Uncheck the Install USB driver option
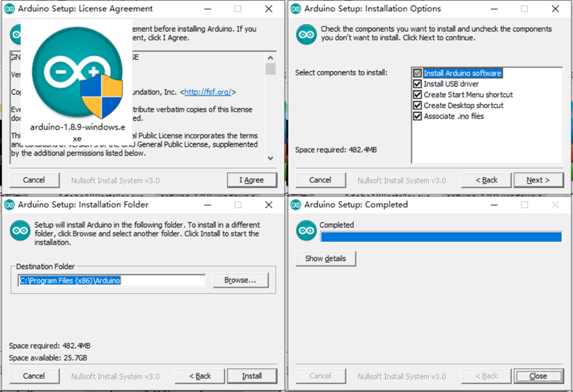Viewport: 573px width, 392px height. tap(417, 84)
